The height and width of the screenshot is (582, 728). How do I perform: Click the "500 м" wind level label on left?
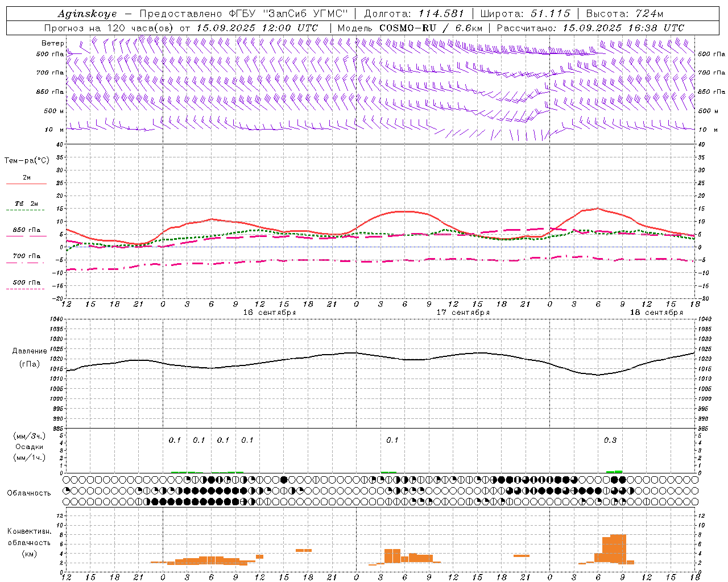click(x=53, y=111)
